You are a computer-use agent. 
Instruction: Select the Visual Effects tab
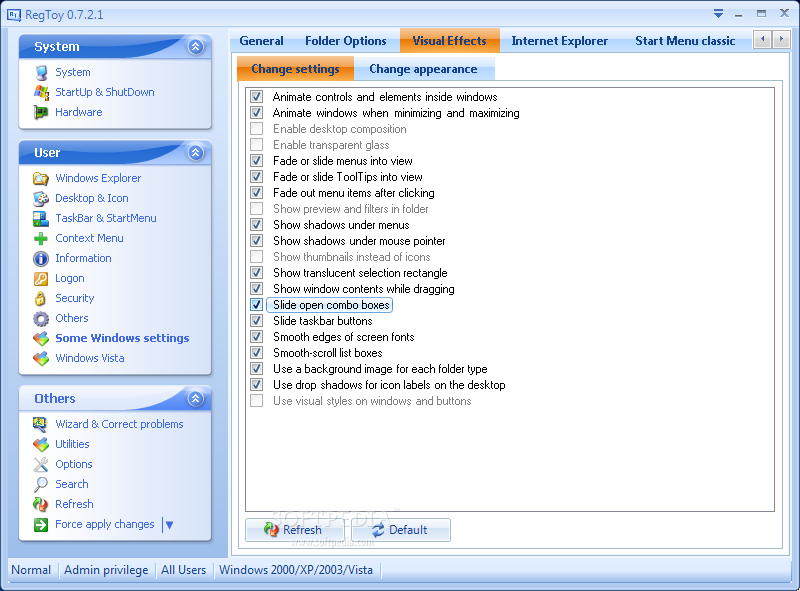[x=449, y=41]
